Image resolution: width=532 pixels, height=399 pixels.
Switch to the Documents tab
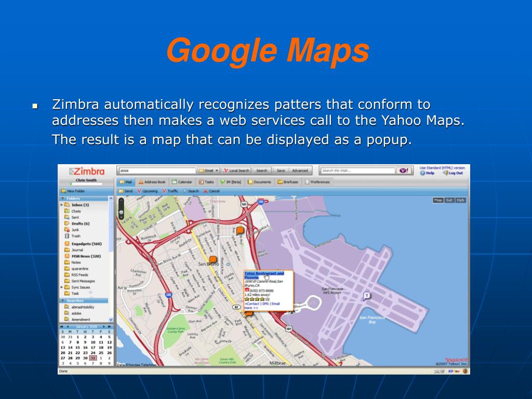(259, 182)
